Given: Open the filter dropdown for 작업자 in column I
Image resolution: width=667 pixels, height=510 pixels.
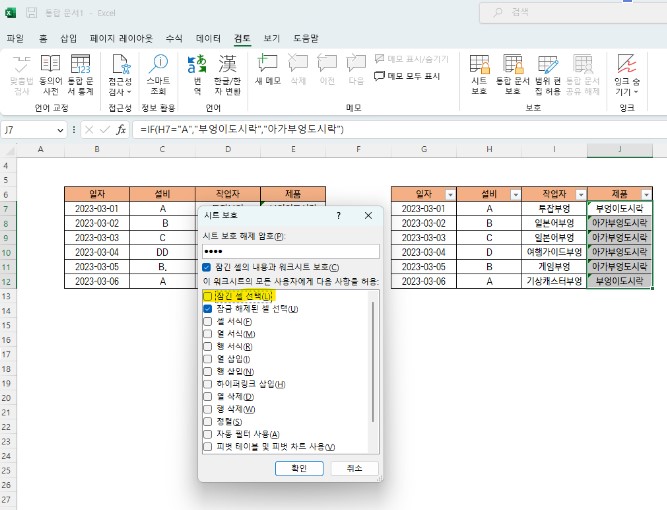Looking at the screenshot, I should (x=581, y=195).
